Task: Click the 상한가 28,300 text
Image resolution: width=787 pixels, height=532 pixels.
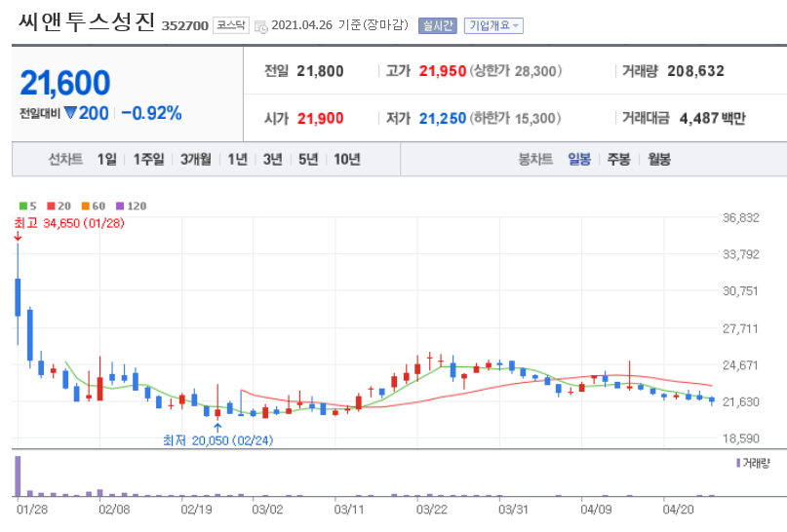Action: 516,71
